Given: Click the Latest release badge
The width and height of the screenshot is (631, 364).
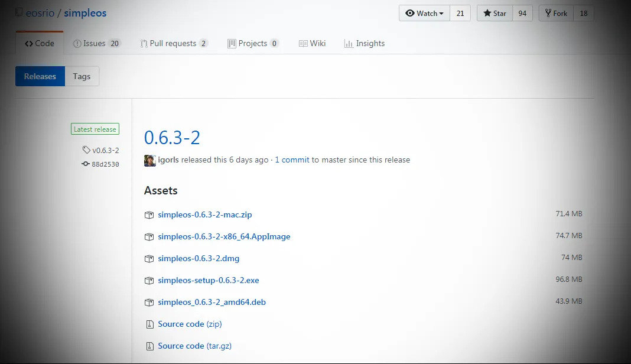Looking at the screenshot, I should (95, 129).
